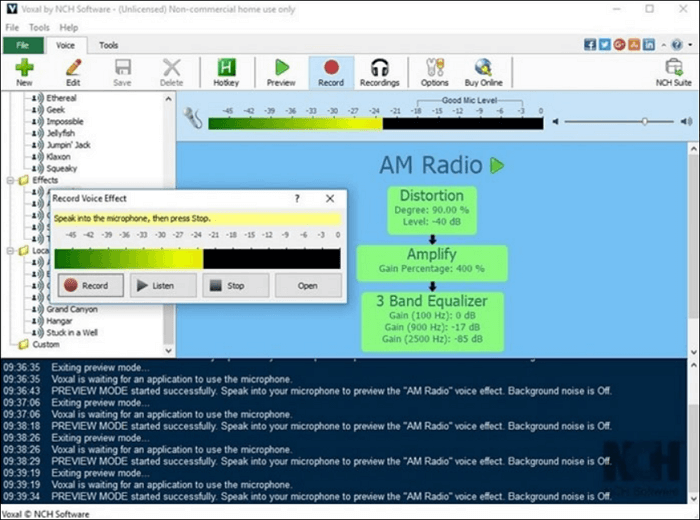This screenshot has width=700, height=520.
Task: Collapse the Effects folder in the tree
Action: [10, 180]
